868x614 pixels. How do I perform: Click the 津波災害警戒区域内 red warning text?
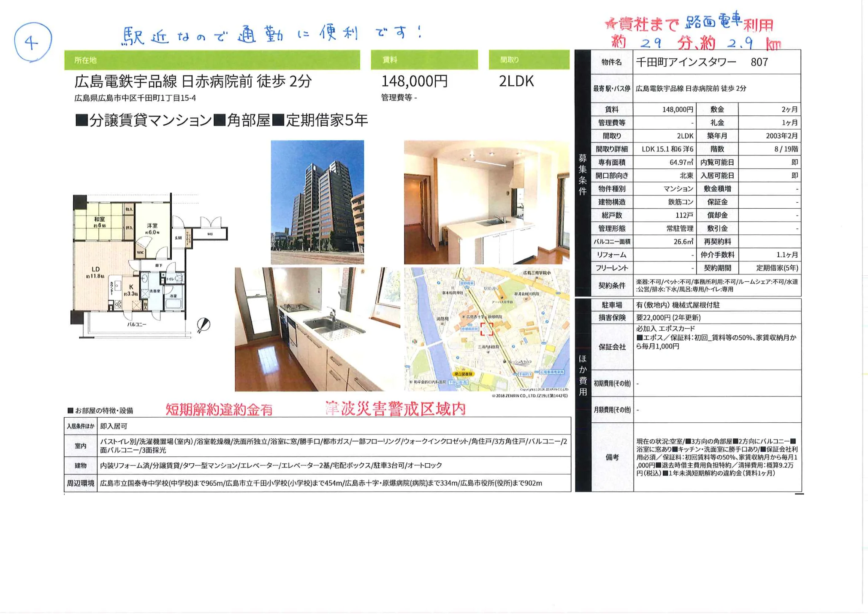(x=395, y=408)
